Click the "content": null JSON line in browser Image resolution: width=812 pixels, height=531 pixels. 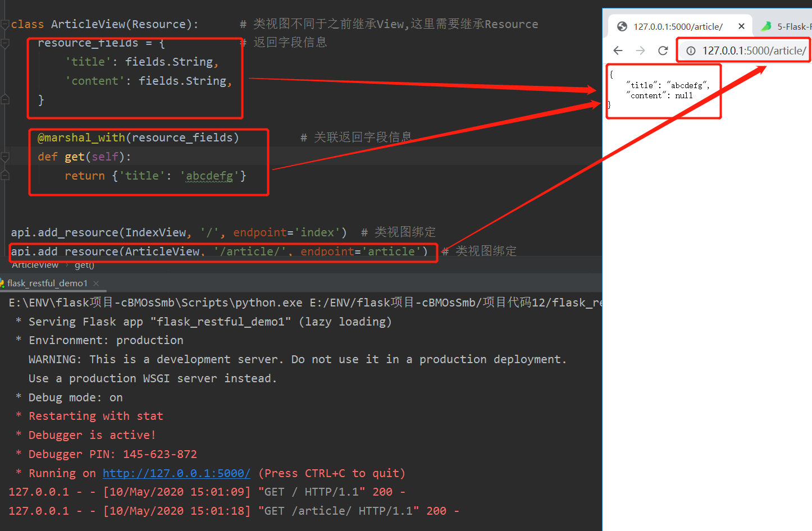point(659,96)
